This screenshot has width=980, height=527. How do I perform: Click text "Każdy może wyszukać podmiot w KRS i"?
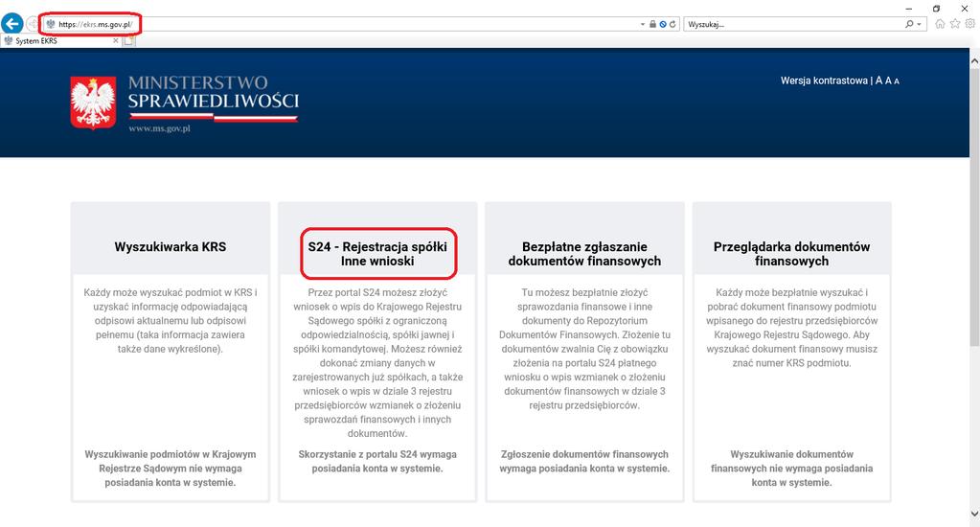pos(170,292)
